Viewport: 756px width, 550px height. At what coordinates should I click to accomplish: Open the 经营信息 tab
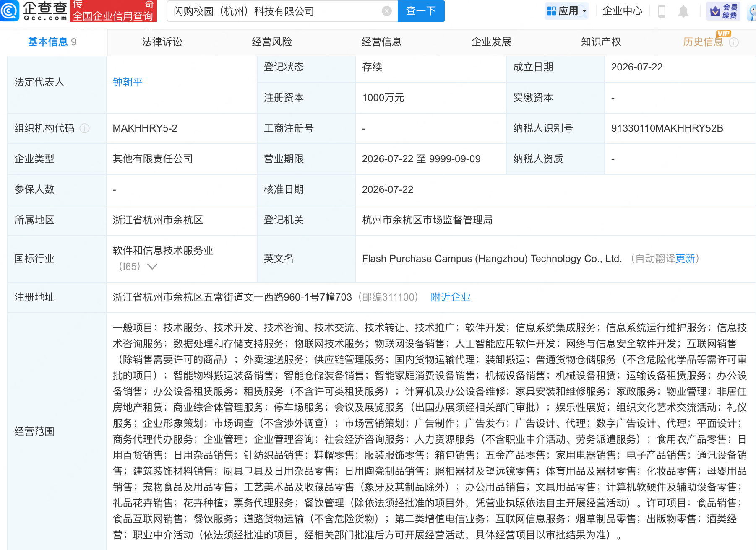pos(381,42)
